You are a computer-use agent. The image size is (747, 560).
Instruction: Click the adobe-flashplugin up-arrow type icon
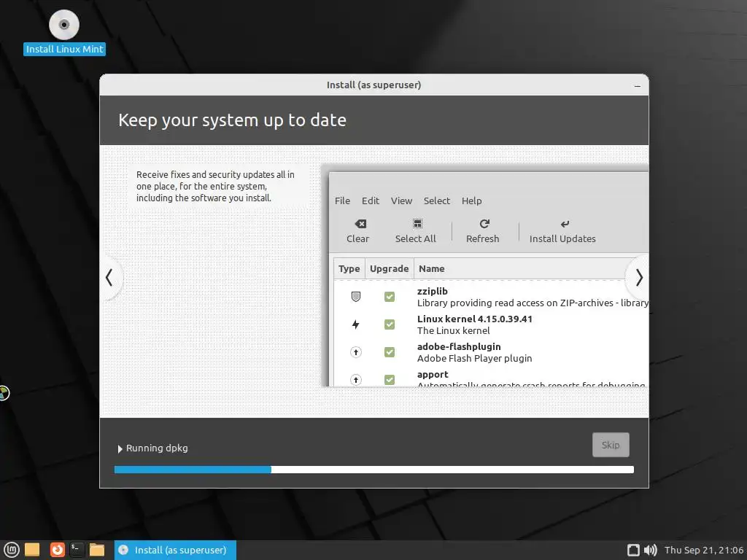(356, 352)
